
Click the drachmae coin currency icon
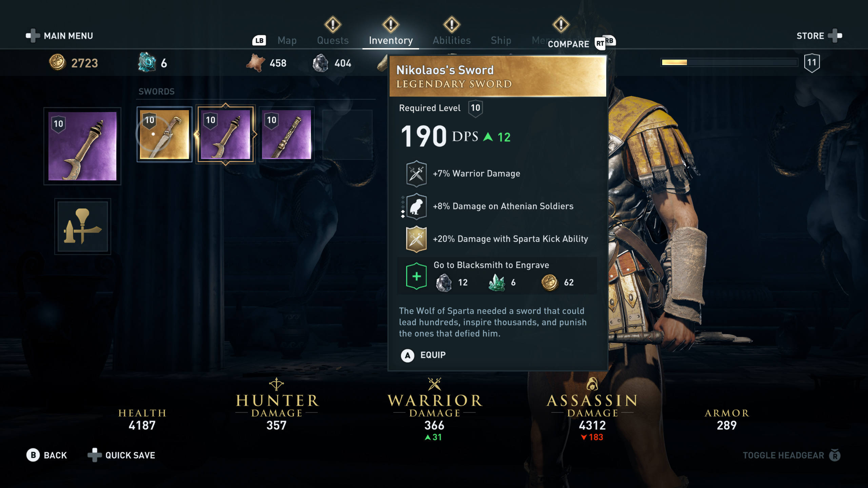(57, 63)
